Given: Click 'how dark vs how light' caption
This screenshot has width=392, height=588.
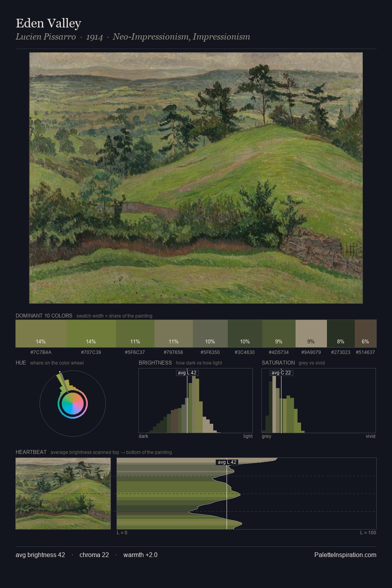Looking at the screenshot, I should coord(199,363).
